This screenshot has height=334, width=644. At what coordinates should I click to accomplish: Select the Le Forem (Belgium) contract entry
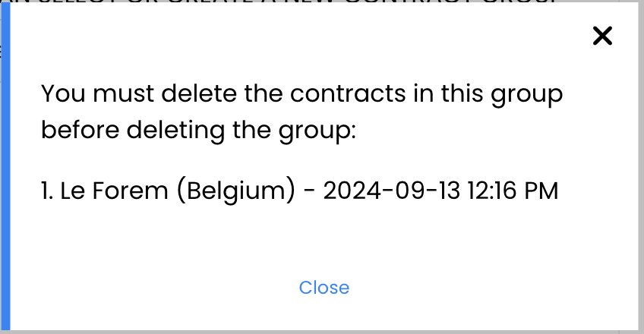click(299, 191)
